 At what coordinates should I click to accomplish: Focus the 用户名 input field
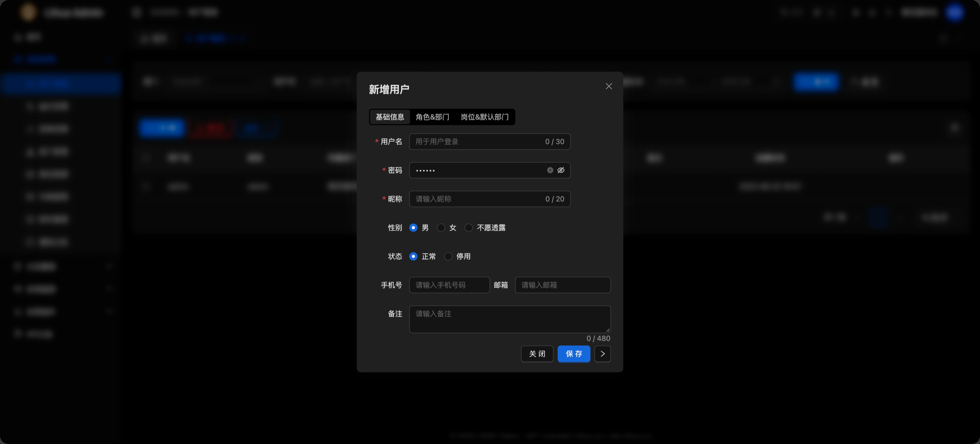pyautogui.click(x=490, y=141)
